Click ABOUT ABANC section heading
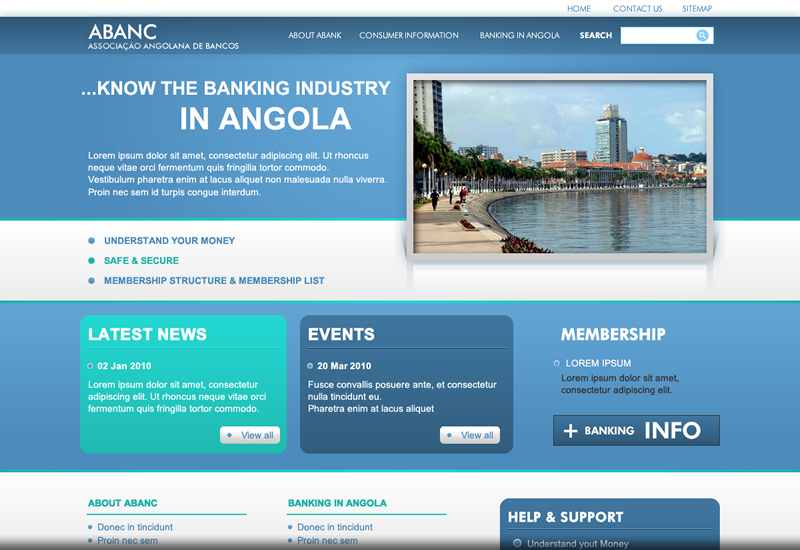 (x=122, y=503)
